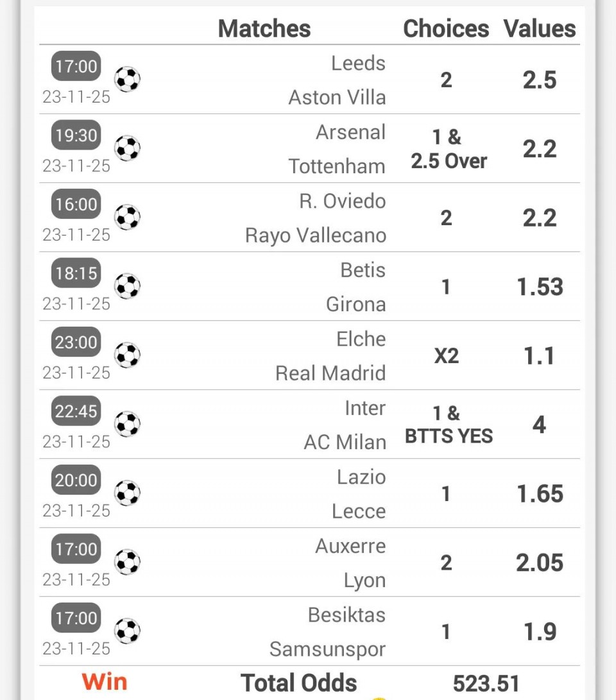Click the soccer ball icon for Leeds match
Viewport: 616px width, 700px height.
127,80
